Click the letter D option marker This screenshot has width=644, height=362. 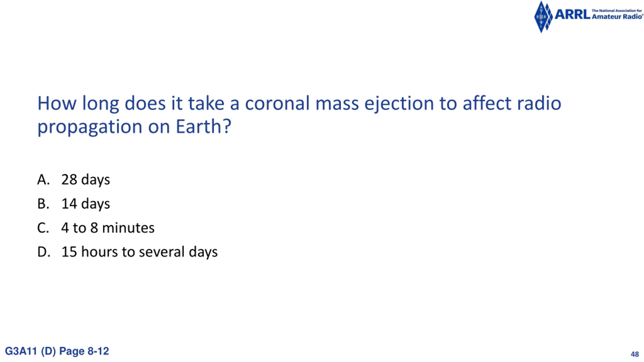tap(44, 252)
